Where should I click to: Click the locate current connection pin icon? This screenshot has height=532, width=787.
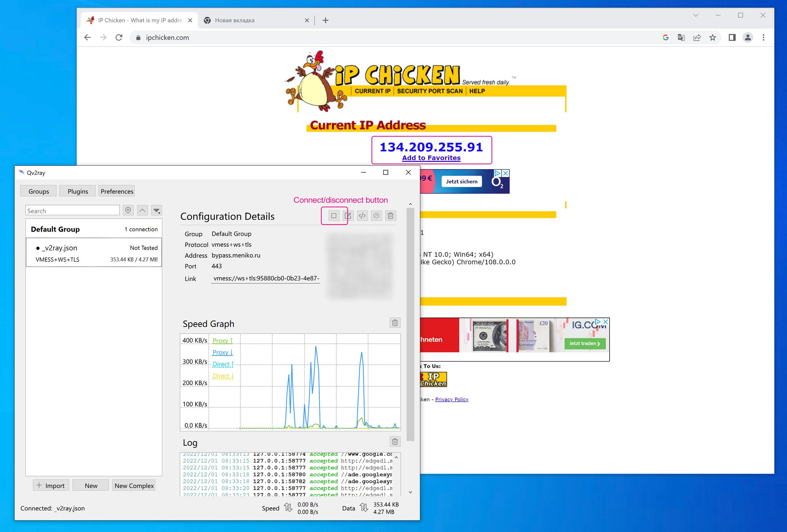point(128,210)
